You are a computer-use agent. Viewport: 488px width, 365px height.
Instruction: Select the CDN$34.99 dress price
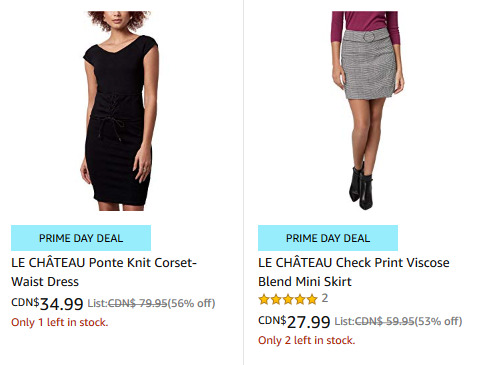click(x=47, y=303)
